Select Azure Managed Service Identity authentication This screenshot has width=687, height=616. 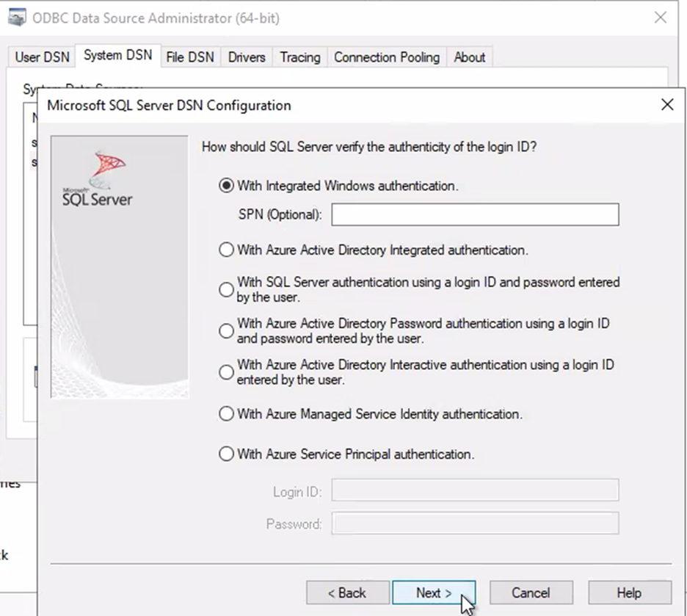click(x=226, y=414)
